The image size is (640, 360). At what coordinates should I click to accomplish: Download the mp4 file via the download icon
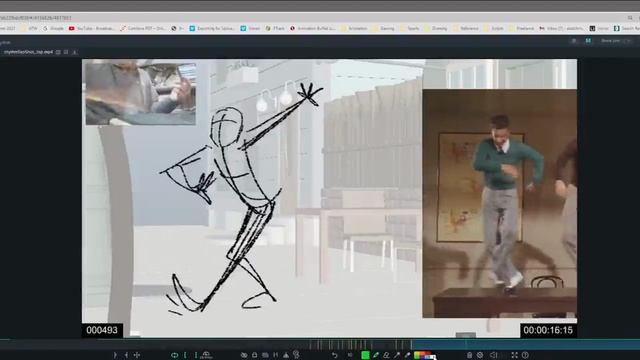click(74, 52)
